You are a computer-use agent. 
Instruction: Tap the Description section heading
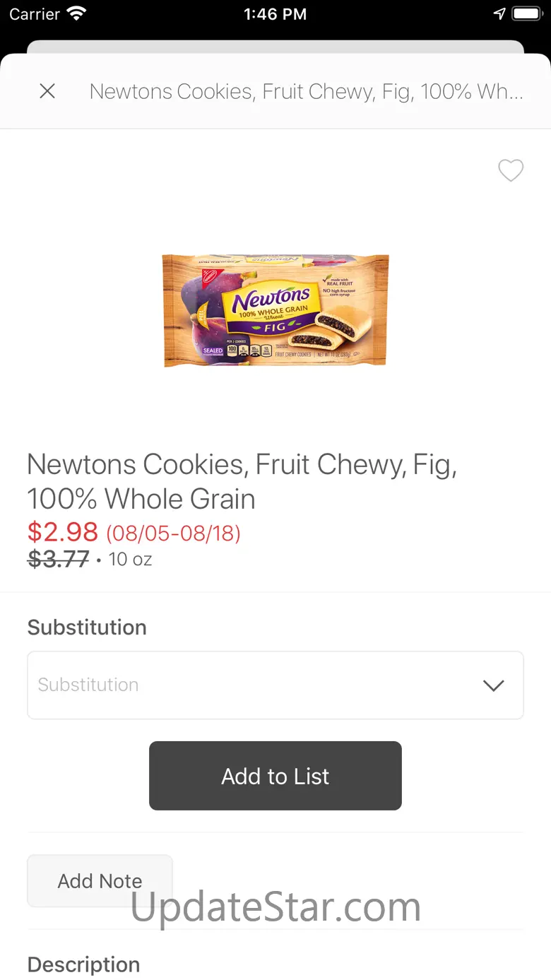click(83, 964)
